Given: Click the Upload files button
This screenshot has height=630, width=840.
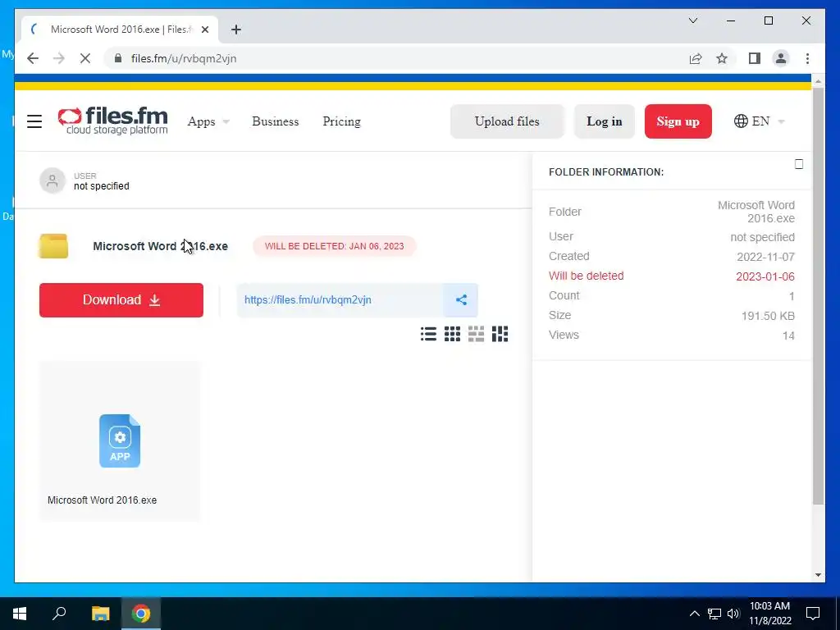Looking at the screenshot, I should coord(507,121).
